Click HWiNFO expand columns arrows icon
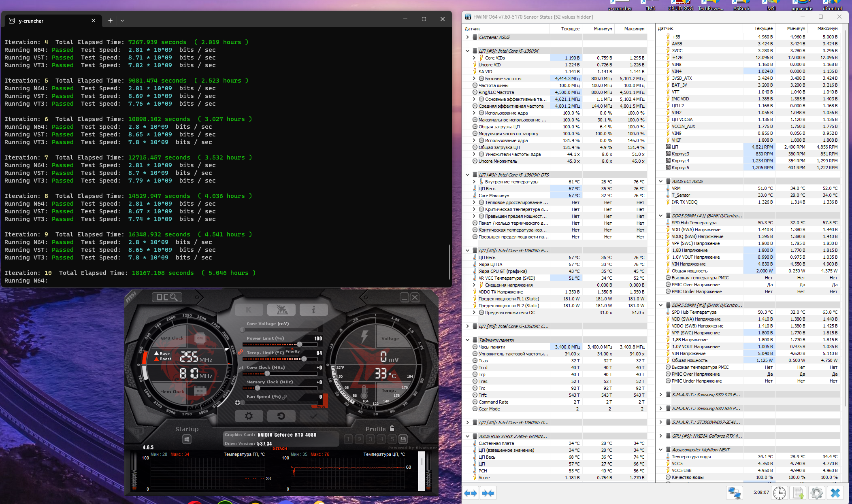The image size is (852, 504). click(x=471, y=493)
